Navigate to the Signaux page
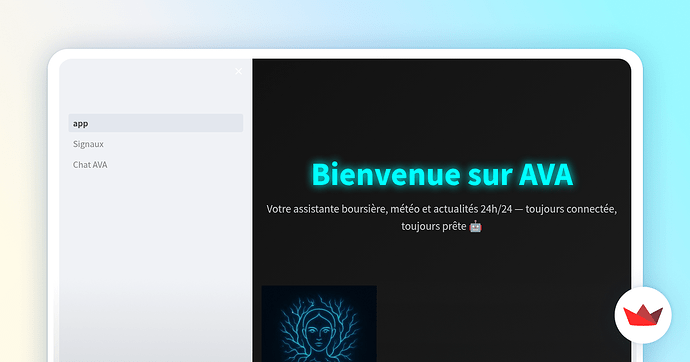The image size is (690, 362). (x=88, y=144)
